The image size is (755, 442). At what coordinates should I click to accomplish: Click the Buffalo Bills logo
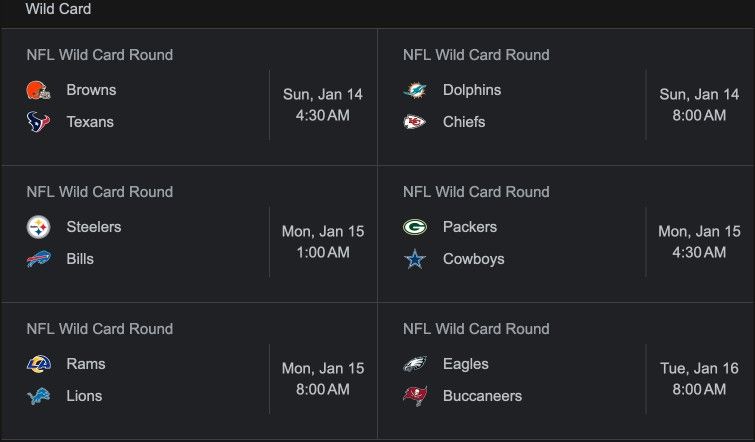click(39, 259)
